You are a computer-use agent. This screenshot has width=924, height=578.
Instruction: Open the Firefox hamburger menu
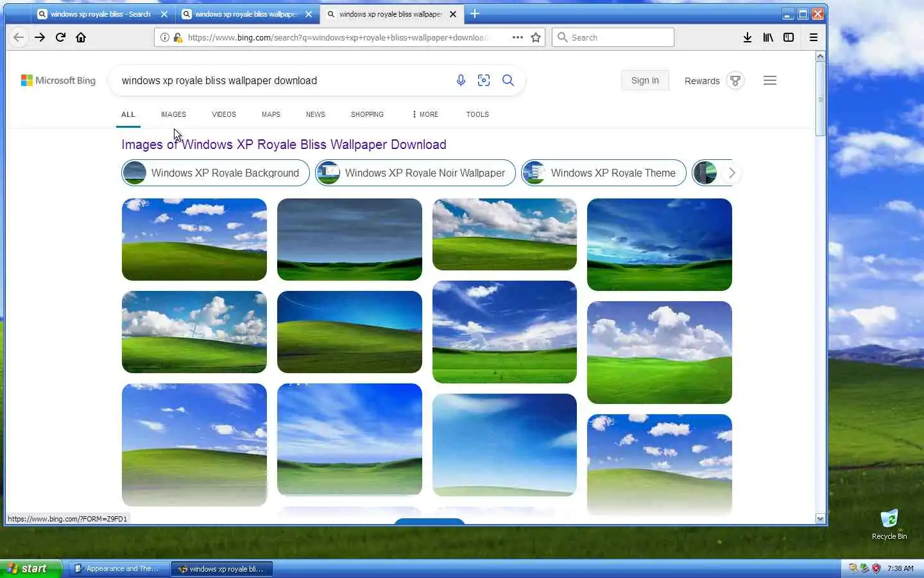813,37
